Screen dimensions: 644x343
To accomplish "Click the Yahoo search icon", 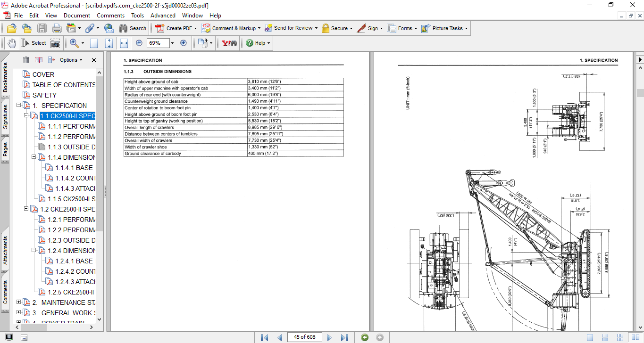I will pos(229,43).
